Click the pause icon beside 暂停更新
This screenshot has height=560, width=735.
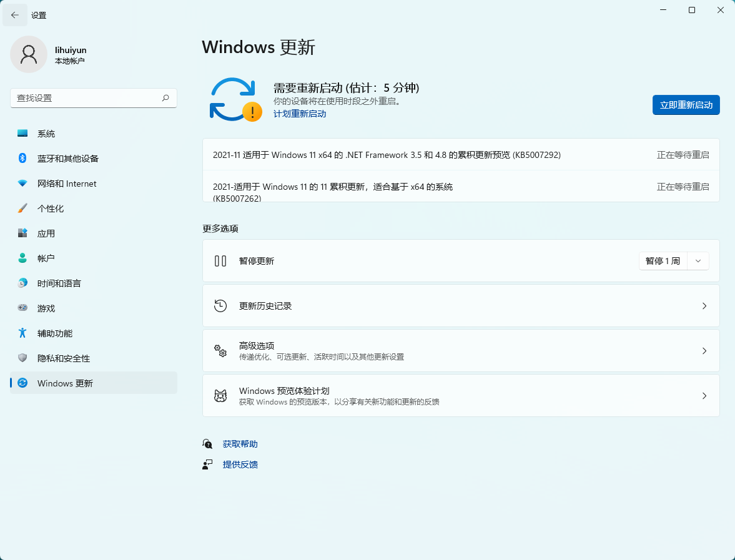click(220, 261)
